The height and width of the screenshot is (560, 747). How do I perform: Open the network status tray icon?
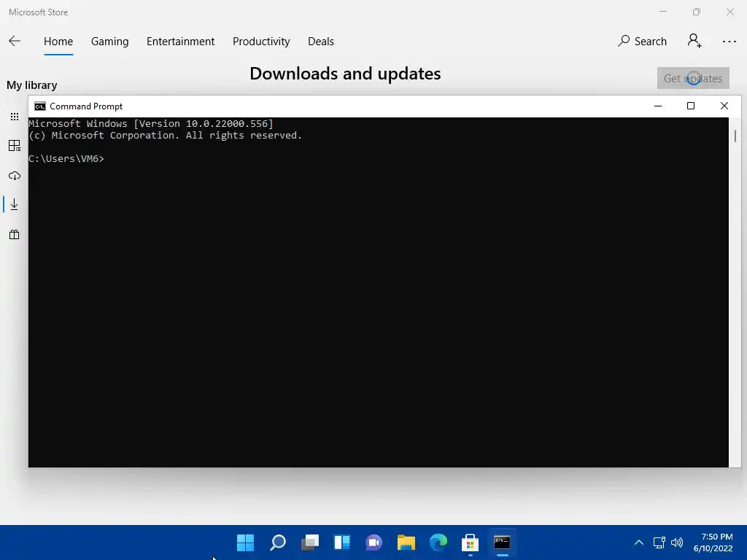click(659, 542)
